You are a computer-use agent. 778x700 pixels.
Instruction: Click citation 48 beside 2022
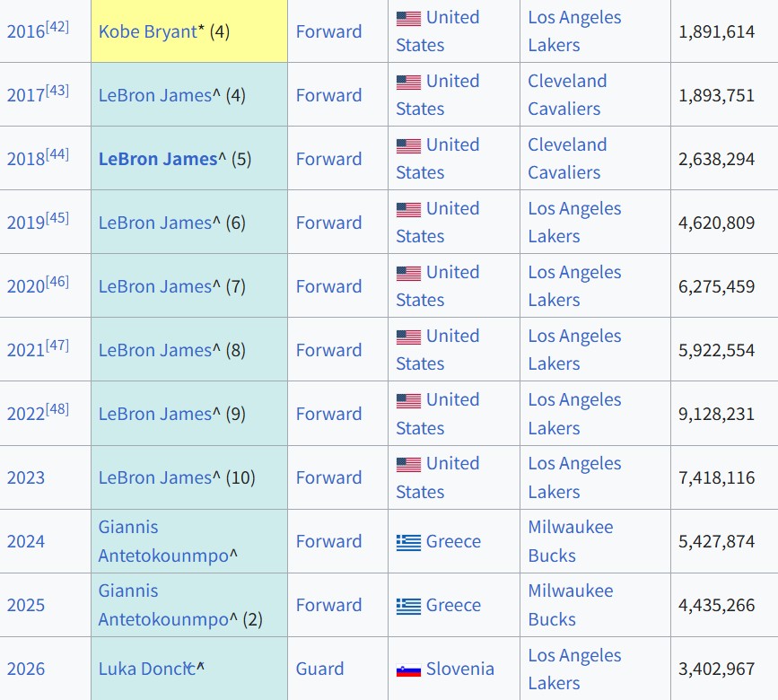point(57,408)
